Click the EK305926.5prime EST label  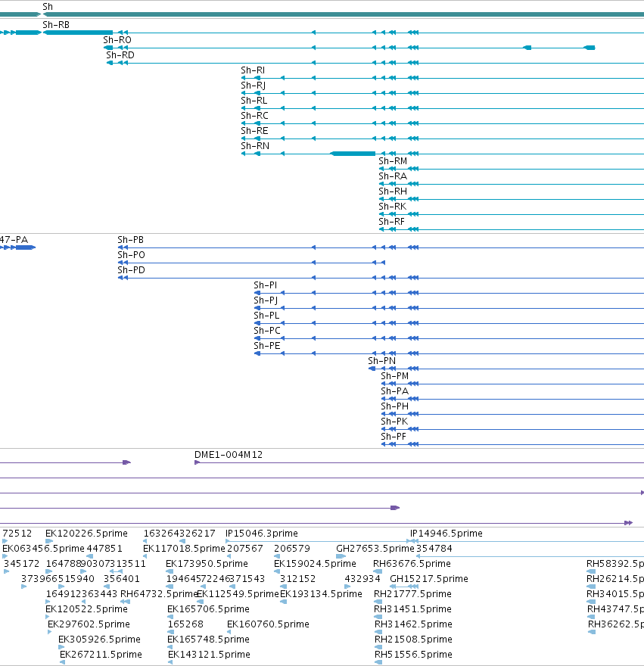click(99, 640)
